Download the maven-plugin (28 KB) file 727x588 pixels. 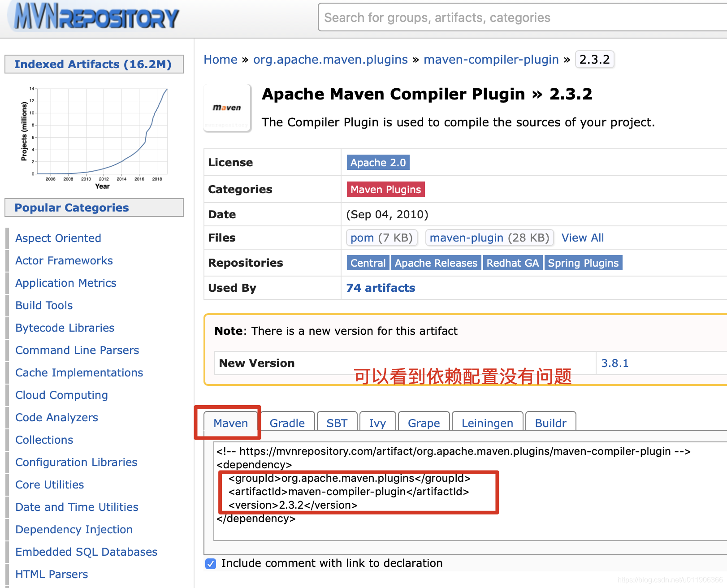(489, 238)
